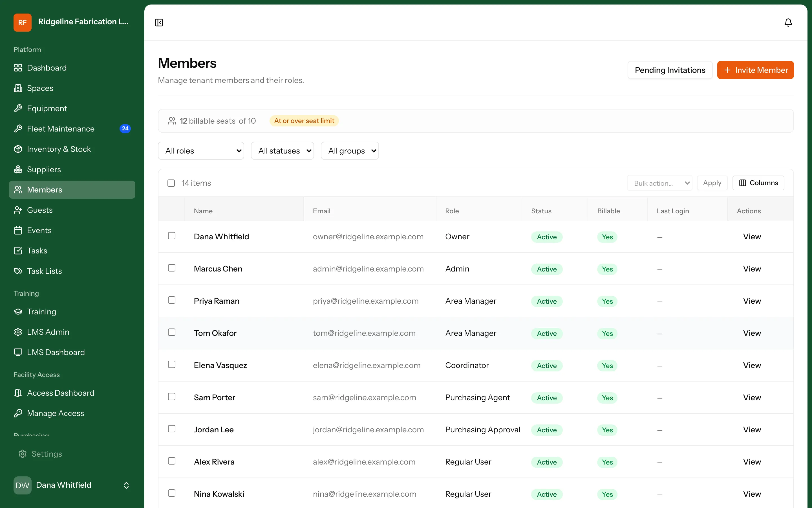View Tom Okafor's member details
This screenshot has width=812, height=508.
(x=752, y=333)
